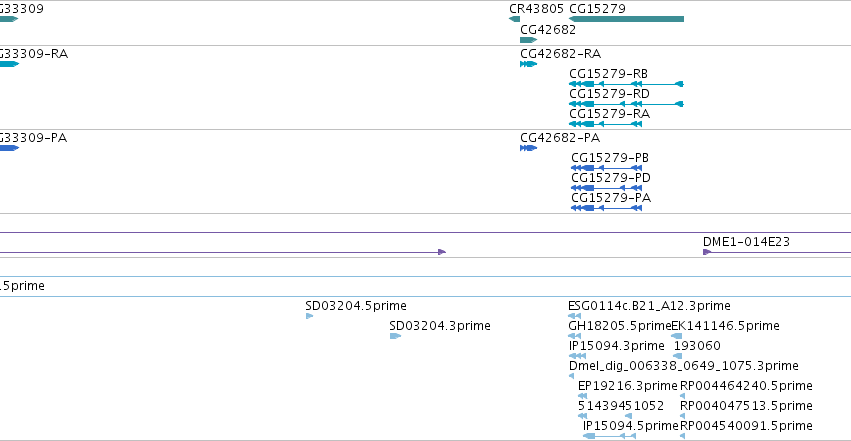Click the IP15094.3prime label

coord(617,346)
